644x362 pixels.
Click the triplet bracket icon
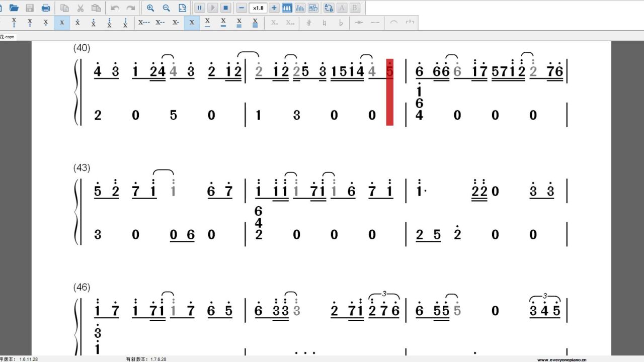[x=410, y=23]
